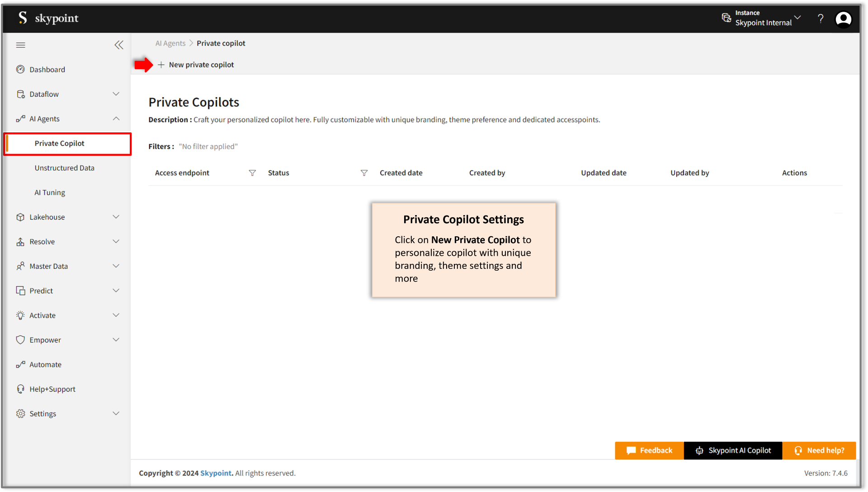Image resolution: width=868 pixels, height=492 pixels.
Task: Click the Resolve icon
Action: pyautogui.click(x=20, y=242)
